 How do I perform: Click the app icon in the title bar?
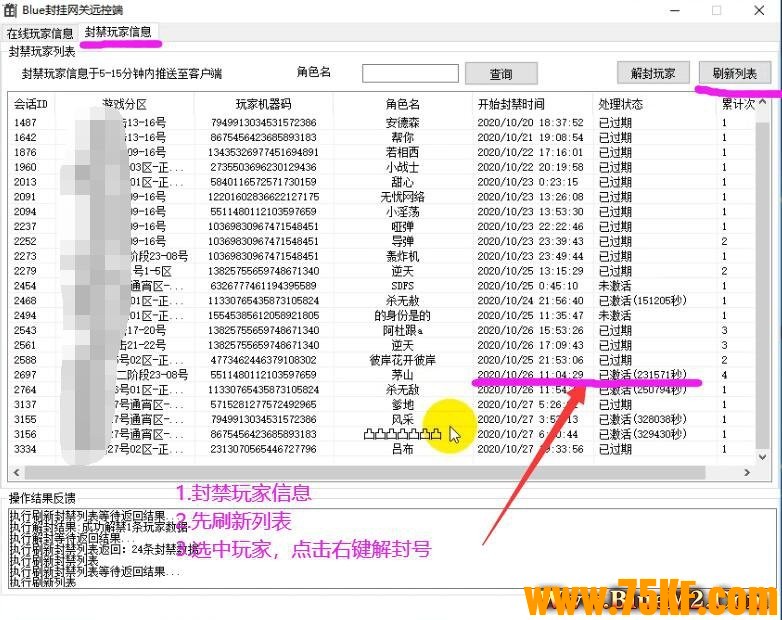coord(10,10)
